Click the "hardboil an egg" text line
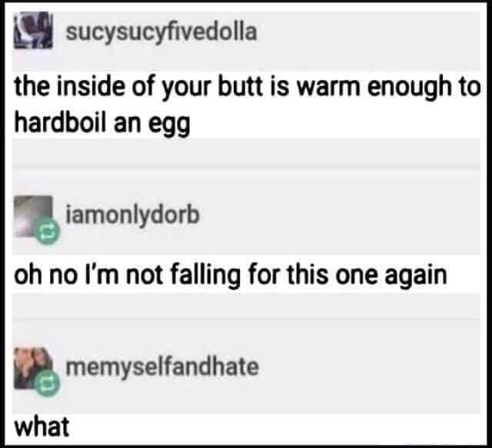Image resolution: width=492 pixels, height=448 pixels. 102,123
